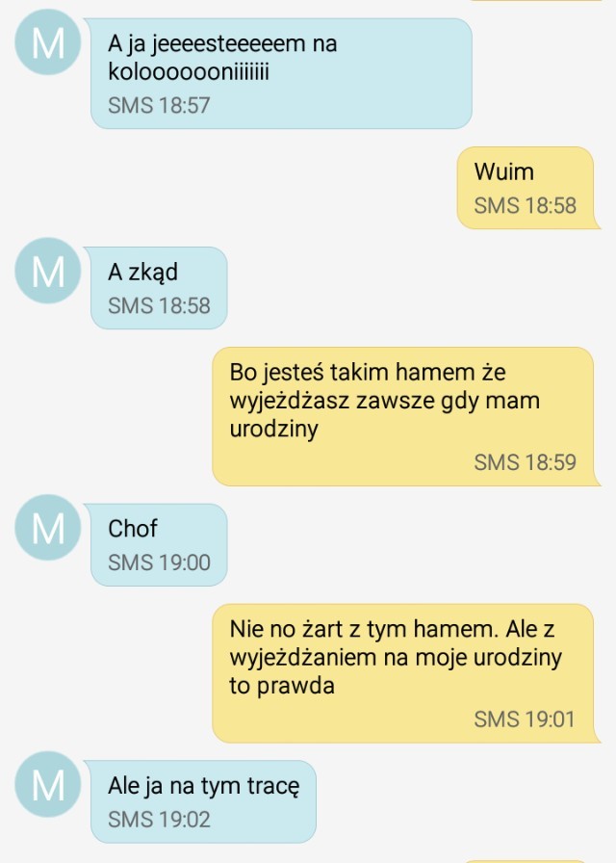Screen dimensions: 616x863
Task: Select the yellow "Wuim" message bubble
Action: point(526,188)
